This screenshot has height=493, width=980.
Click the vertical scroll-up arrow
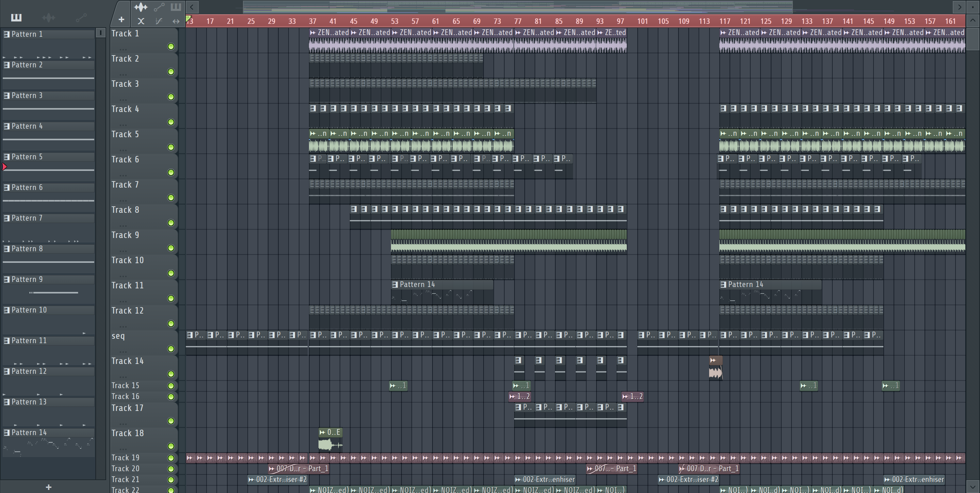coord(973,20)
